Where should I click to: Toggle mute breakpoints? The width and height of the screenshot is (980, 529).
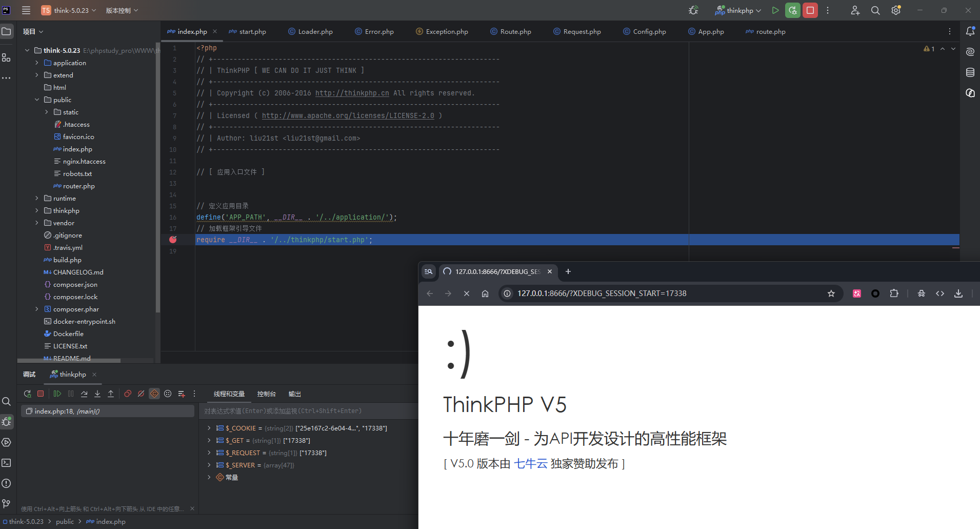coord(141,394)
